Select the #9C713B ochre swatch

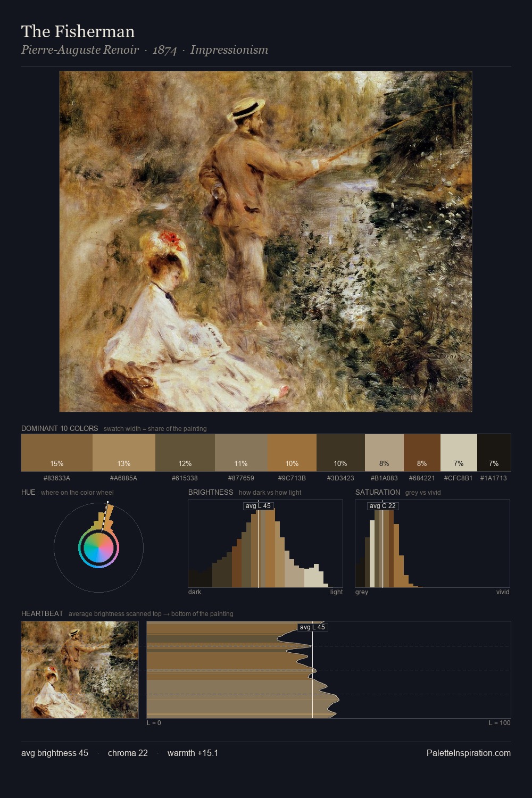coord(292,453)
